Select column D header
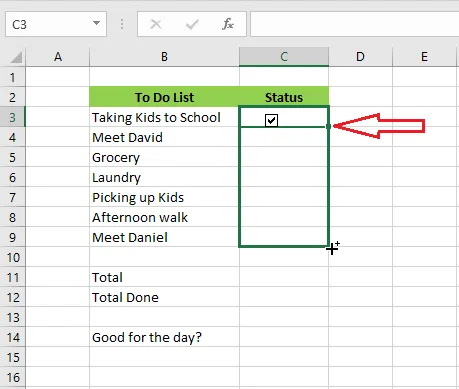 pos(360,57)
